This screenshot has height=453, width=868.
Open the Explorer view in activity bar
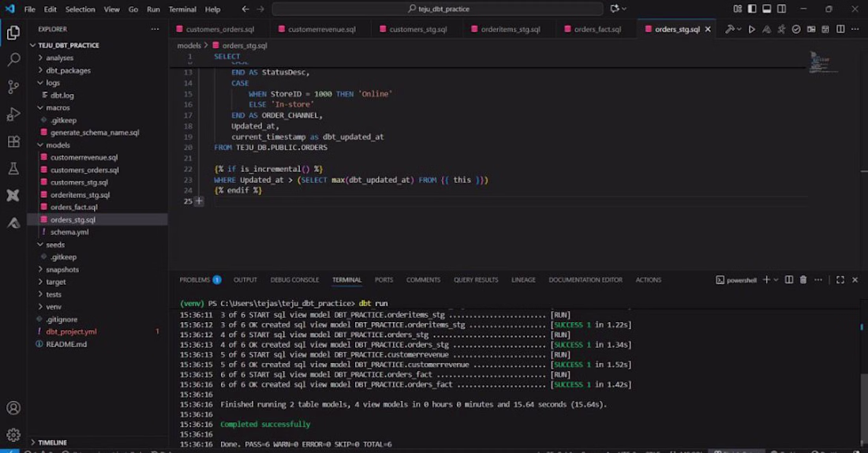[13, 33]
